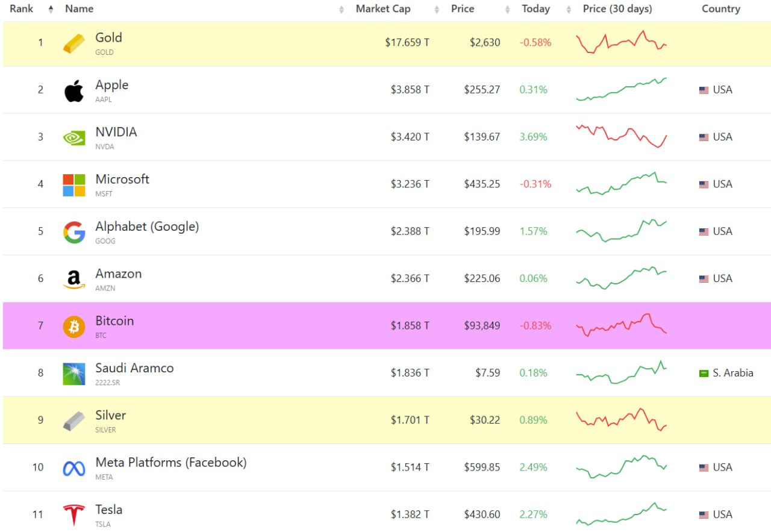Click the AAPL ticker symbol
The image size is (771, 532).
tap(104, 99)
